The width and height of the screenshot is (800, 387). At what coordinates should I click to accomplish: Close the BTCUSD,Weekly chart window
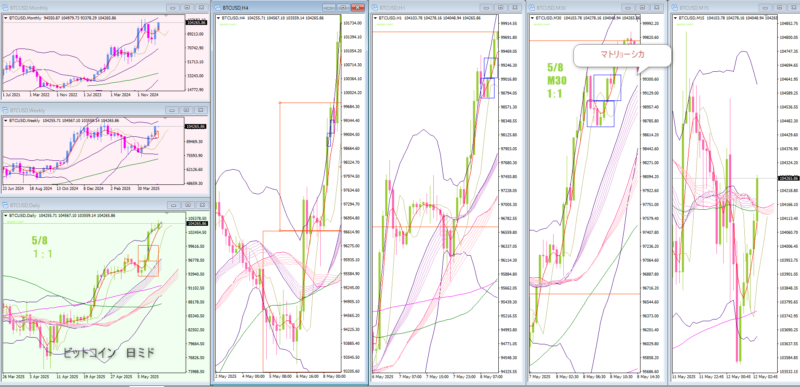pyautogui.click(x=201, y=110)
